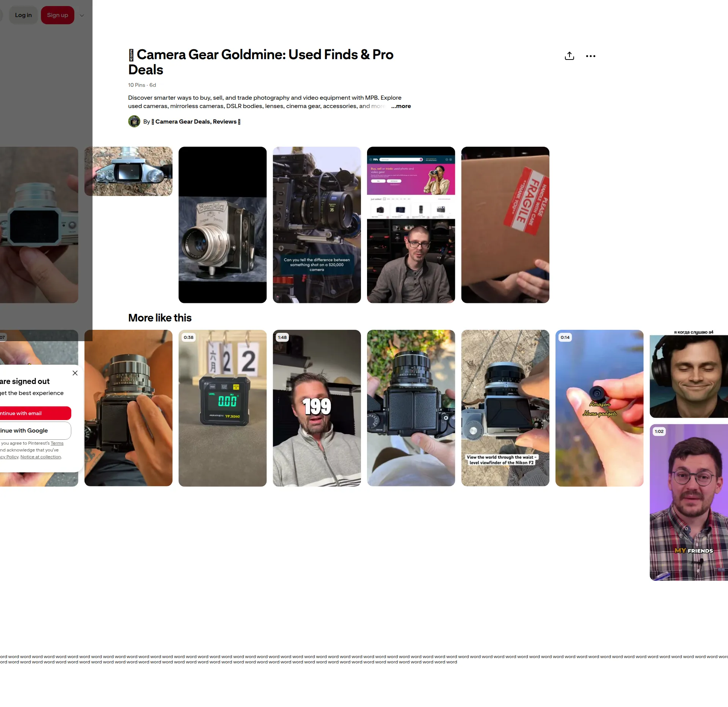This screenshot has width=728, height=707.
Task: Open Camera Gear Deals, Reviews profile link
Action: [196, 122]
